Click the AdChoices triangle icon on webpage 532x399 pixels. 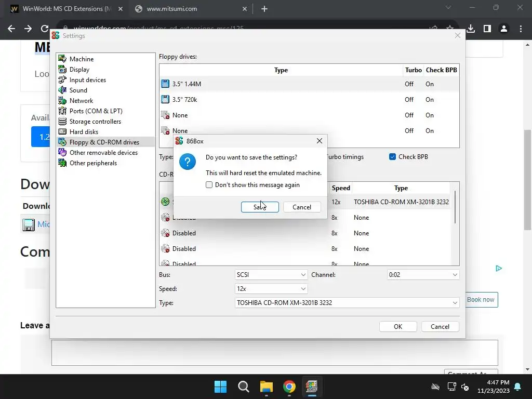click(498, 269)
